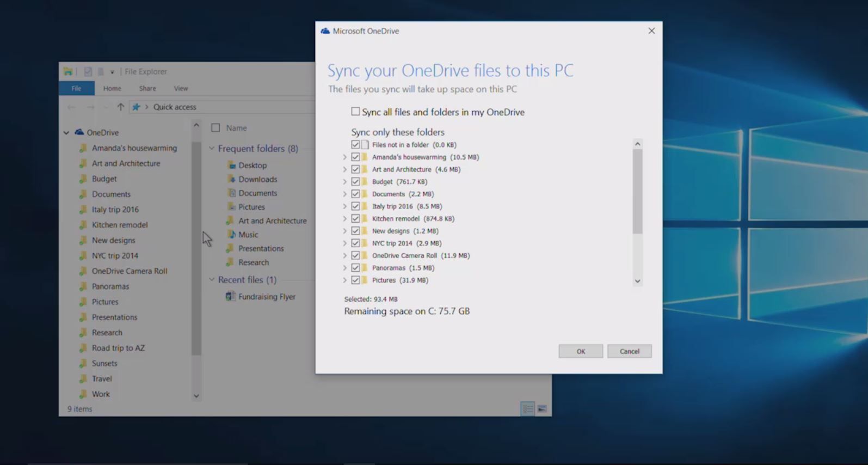Click the OneDrive cloud icon in the dialog title
The height and width of the screenshot is (465, 868).
325,31
